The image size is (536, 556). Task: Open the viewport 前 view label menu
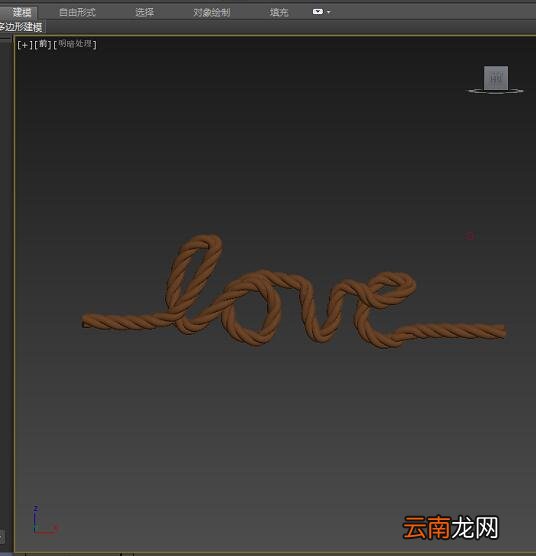click(x=43, y=44)
